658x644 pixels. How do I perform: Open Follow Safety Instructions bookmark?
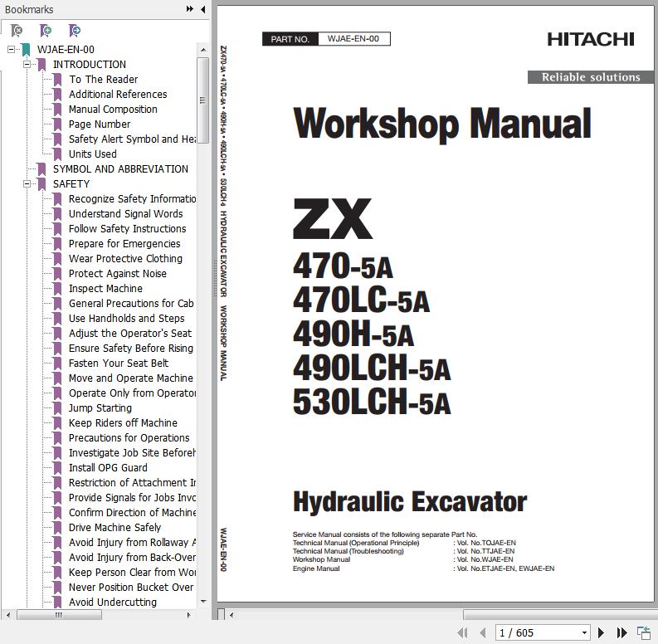128,229
